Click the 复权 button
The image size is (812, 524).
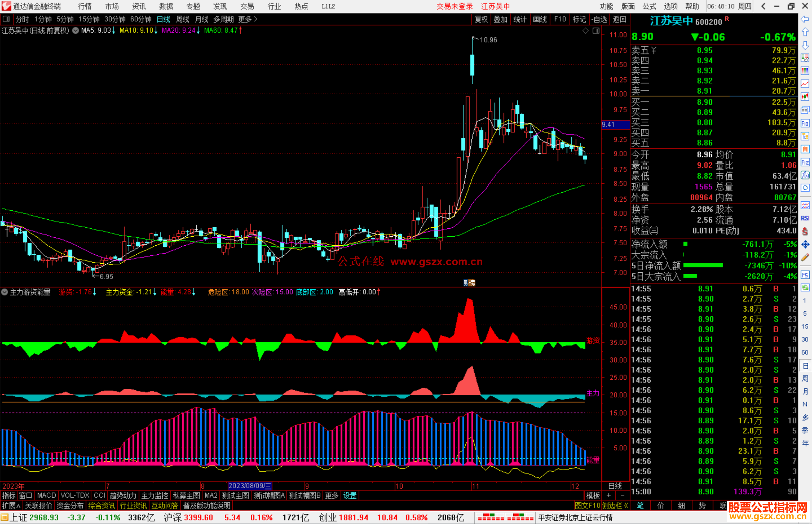[x=481, y=19]
